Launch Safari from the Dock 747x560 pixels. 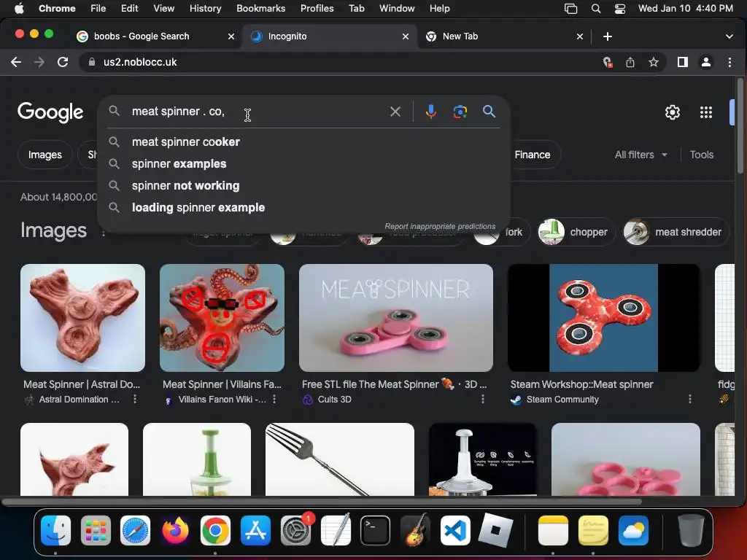(135, 530)
